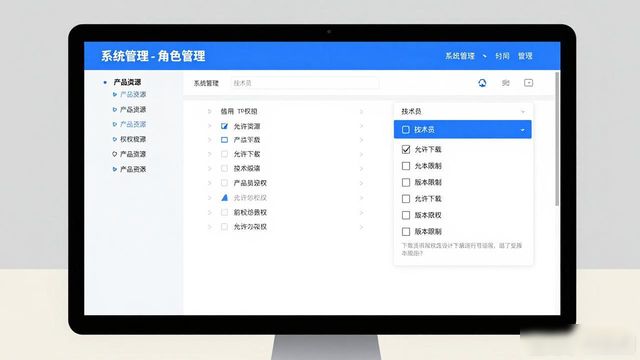Check the unticked 允许下载 in the dropdown panel
Image resolution: width=640 pixels, height=360 pixels.
[x=406, y=199]
